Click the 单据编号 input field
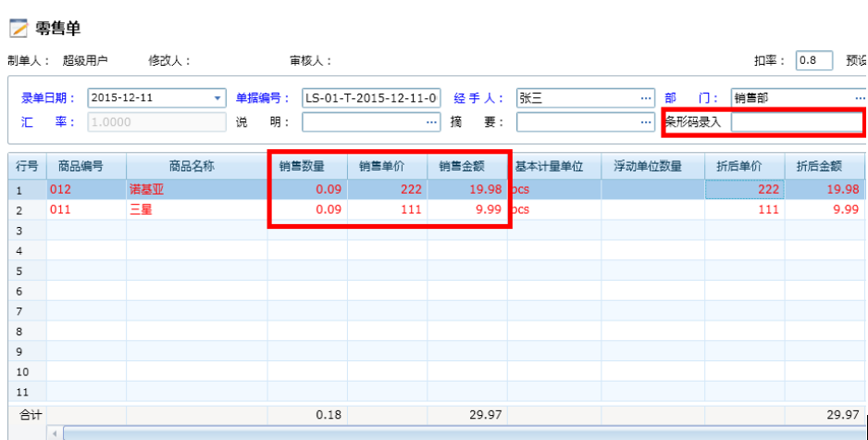The width and height of the screenshot is (868, 440). [x=372, y=98]
